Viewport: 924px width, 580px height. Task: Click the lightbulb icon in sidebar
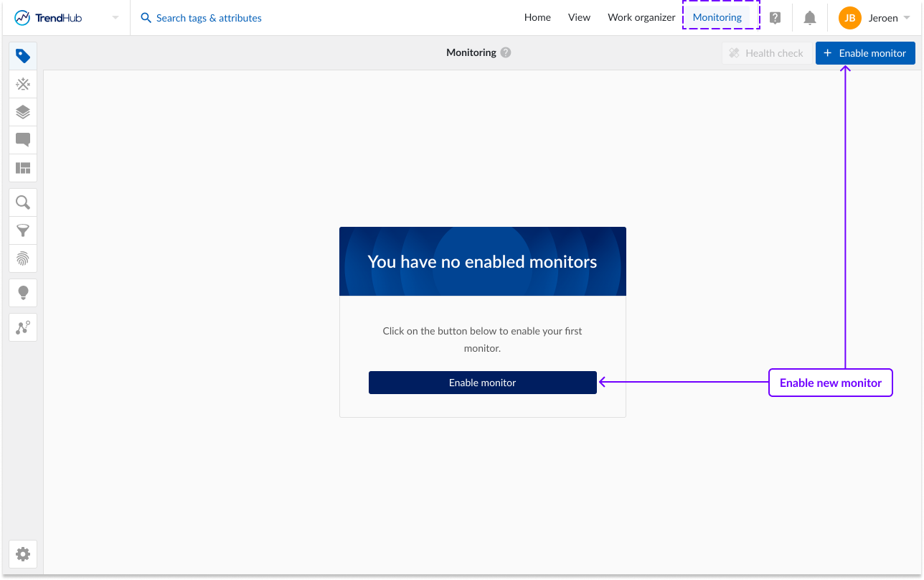tap(23, 293)
